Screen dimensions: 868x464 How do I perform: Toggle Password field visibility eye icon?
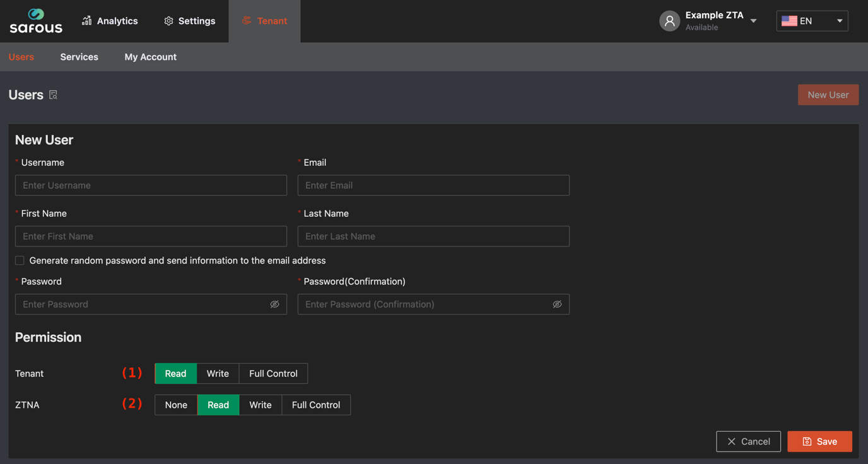[x=274, y=304]
